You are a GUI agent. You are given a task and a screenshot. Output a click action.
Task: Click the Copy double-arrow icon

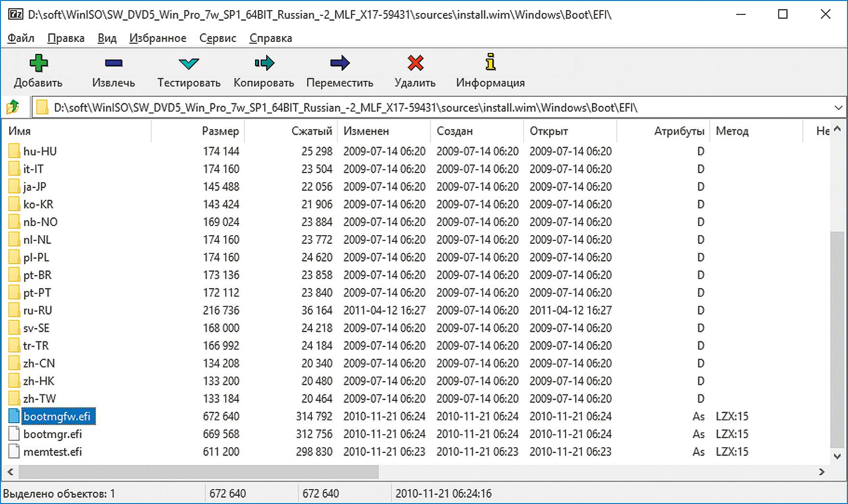tap(264, 63)
